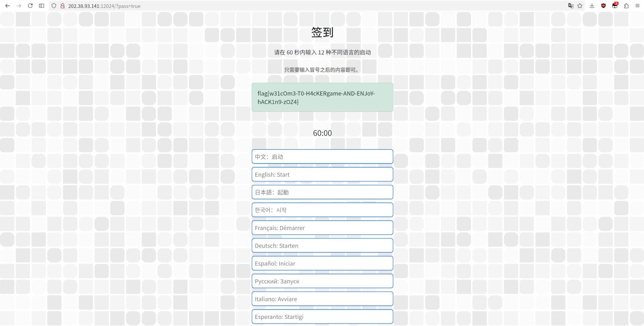The image size is (644, 326).
Task: Focus the Español: Iniciar input field
Action: [322, 263]
